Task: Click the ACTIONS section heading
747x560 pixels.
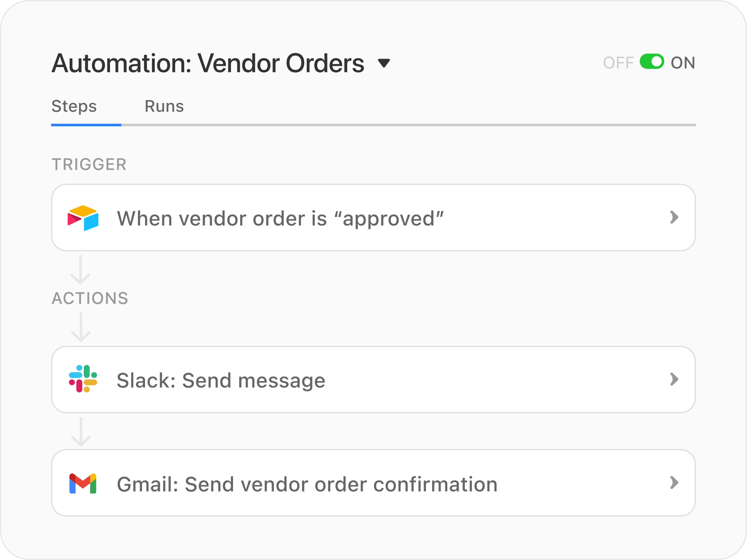Action: 90,298
